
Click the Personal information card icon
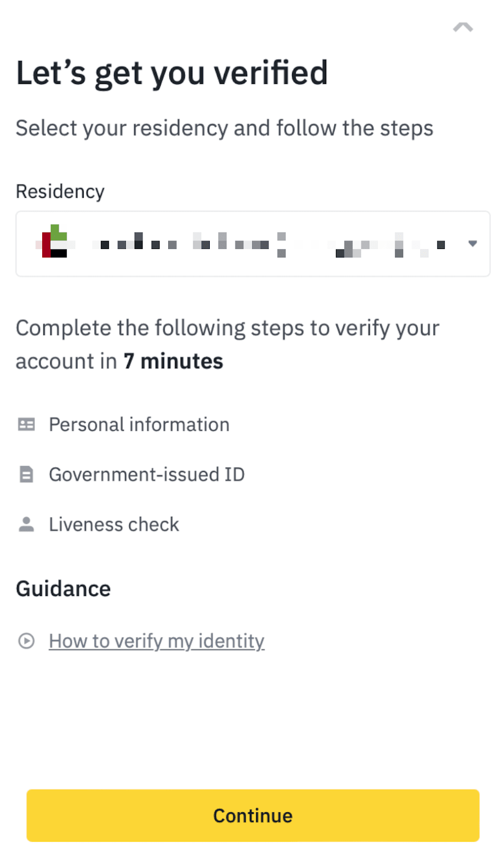(x=26, y=424)
